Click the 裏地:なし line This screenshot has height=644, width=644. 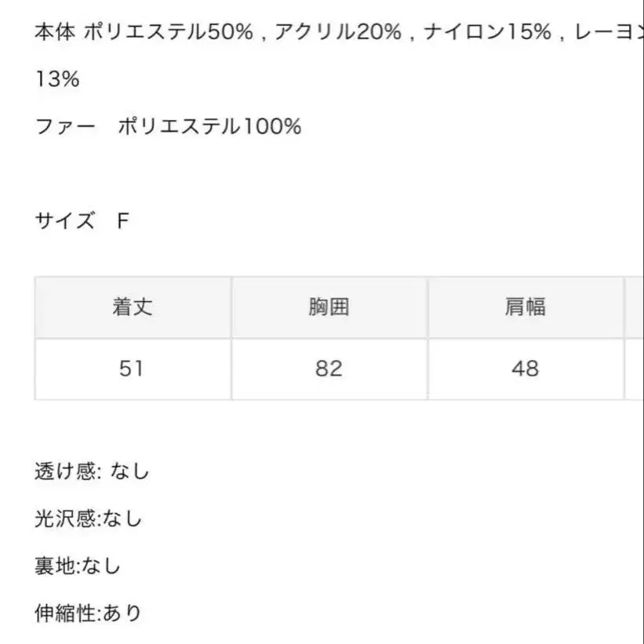click(x=78, y=565)
